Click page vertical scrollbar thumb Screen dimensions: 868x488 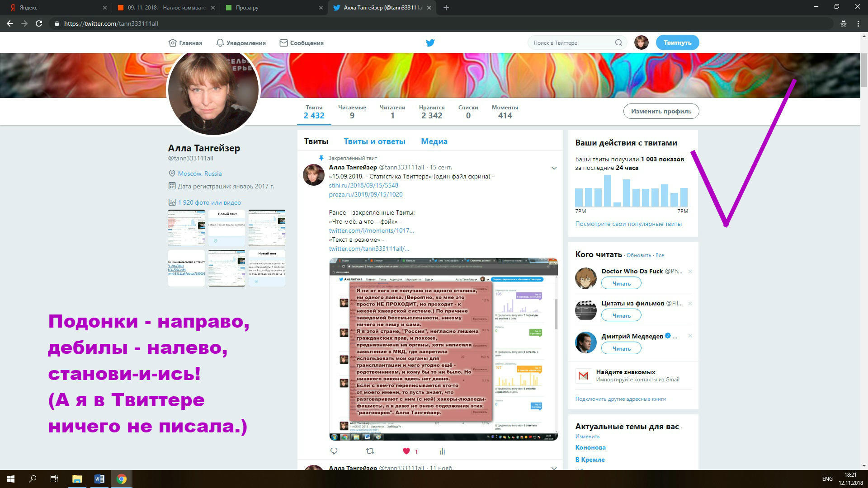(x=864, y=70)
